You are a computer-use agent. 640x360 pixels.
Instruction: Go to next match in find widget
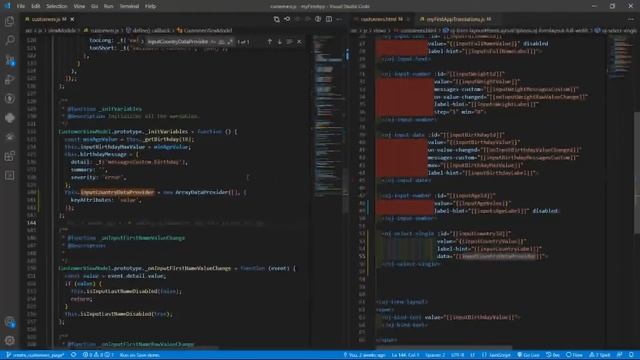tap(280, 42)
